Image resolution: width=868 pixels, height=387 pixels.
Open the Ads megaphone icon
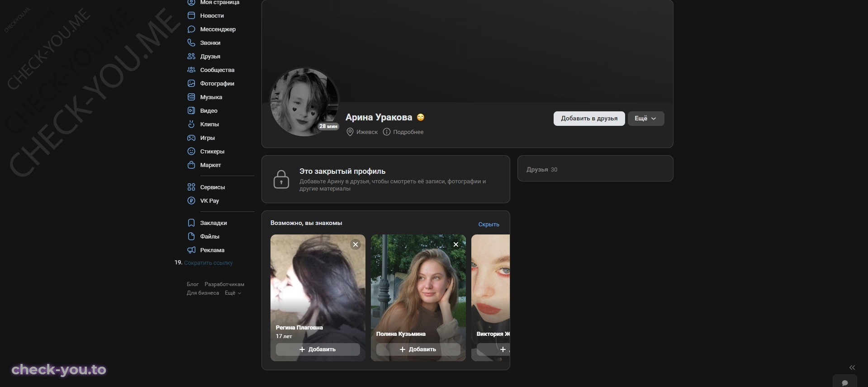coord(191,250)
